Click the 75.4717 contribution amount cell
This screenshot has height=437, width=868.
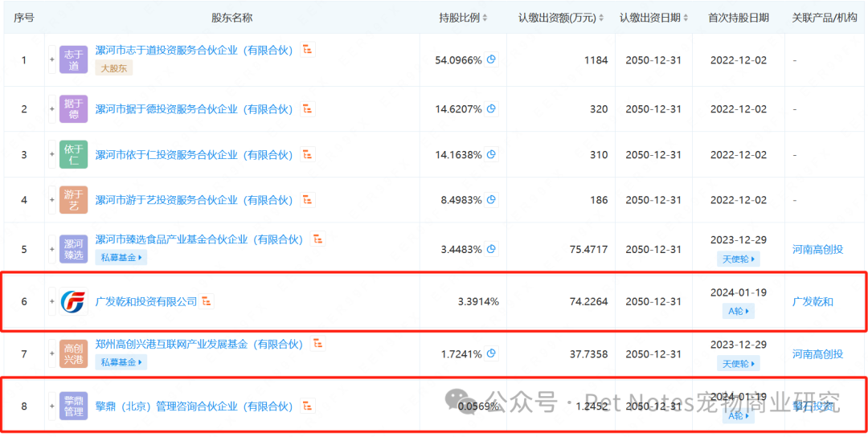coord(588,249)
